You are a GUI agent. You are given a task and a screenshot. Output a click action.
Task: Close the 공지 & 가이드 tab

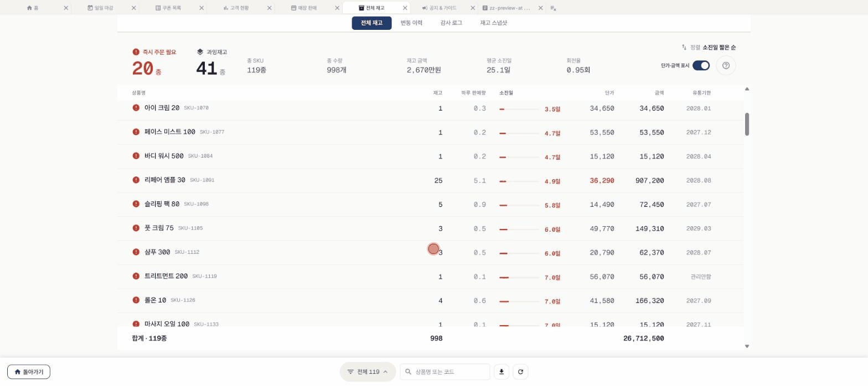[x=473, y=8]
